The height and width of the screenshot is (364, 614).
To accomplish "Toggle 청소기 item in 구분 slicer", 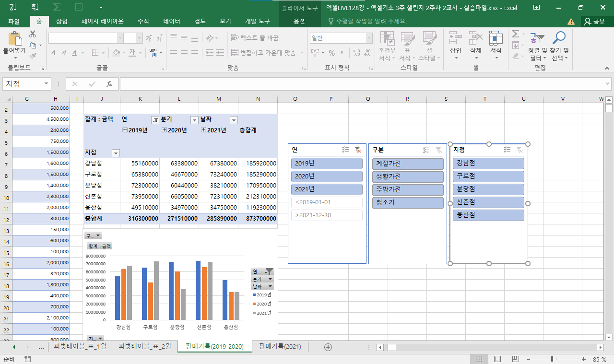I will click(x=408, y=202).
